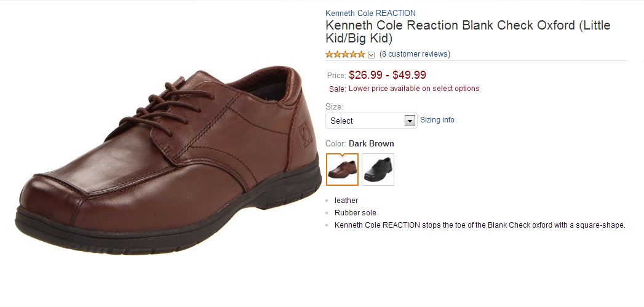
Task: Click the $26.99 - $49.99 price range
Action: tap(387, 75)
